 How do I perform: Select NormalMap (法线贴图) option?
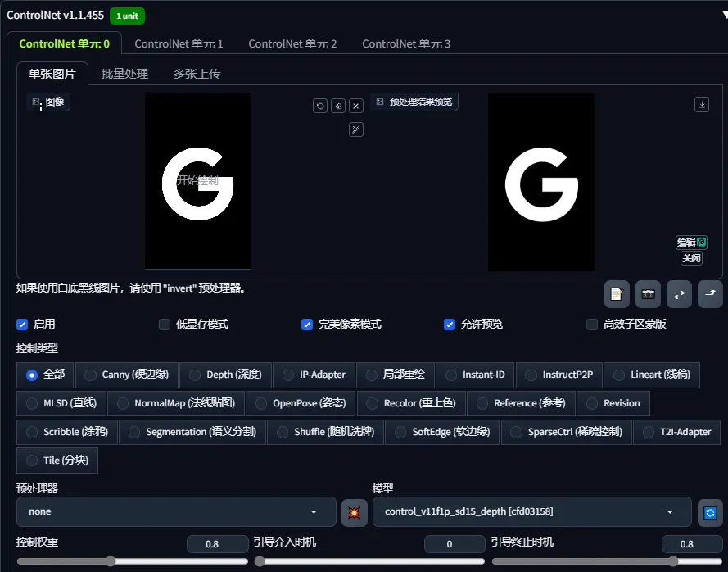(176, 403)
